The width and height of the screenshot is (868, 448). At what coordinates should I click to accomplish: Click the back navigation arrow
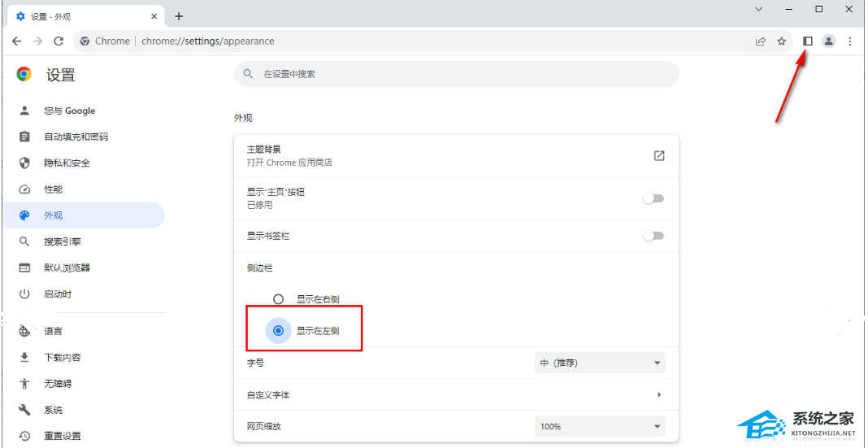point(16,41)
